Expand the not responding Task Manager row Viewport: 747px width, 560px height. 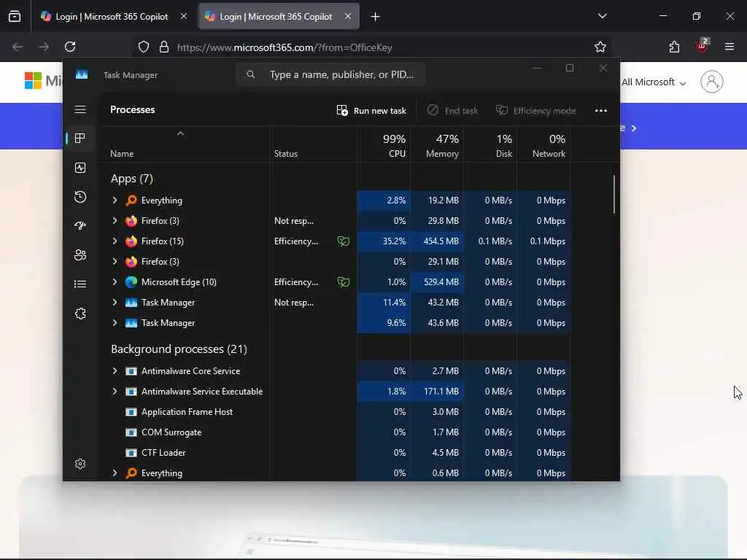click(115, 303)
